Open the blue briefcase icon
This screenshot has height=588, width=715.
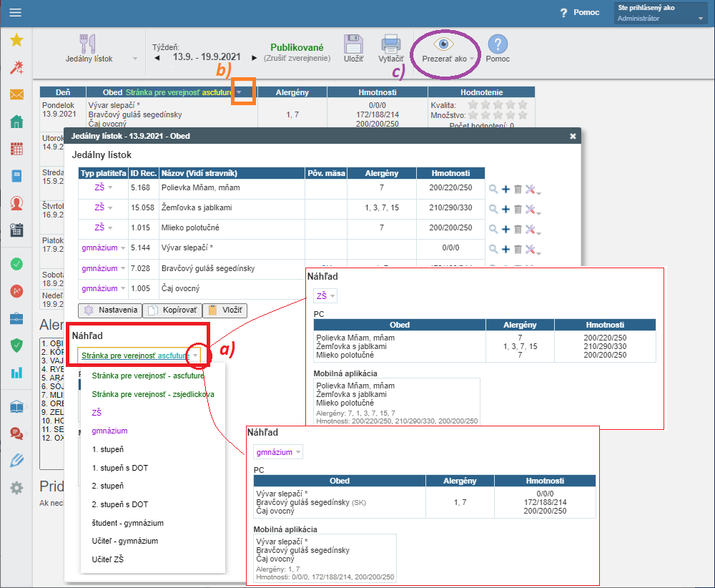click(16, 318)
